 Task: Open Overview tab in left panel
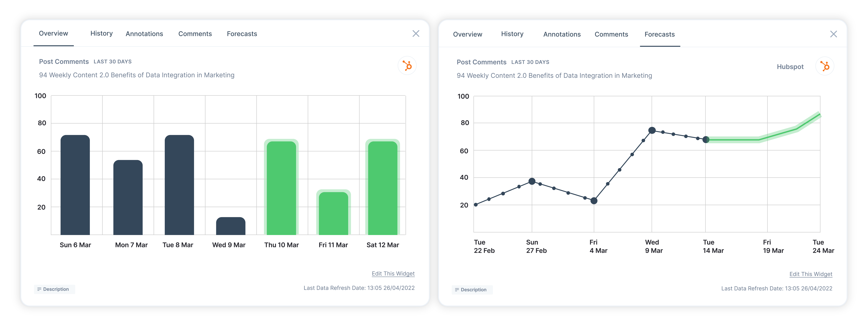pyautogui.click(x=53, y=33)
